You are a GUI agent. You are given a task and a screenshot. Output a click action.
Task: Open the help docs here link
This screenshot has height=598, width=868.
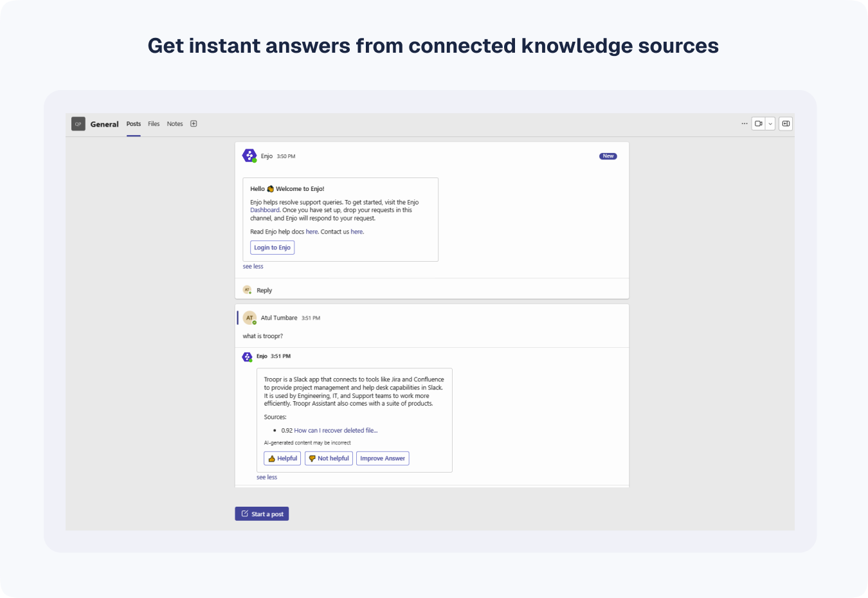click(x=312, y=231)
